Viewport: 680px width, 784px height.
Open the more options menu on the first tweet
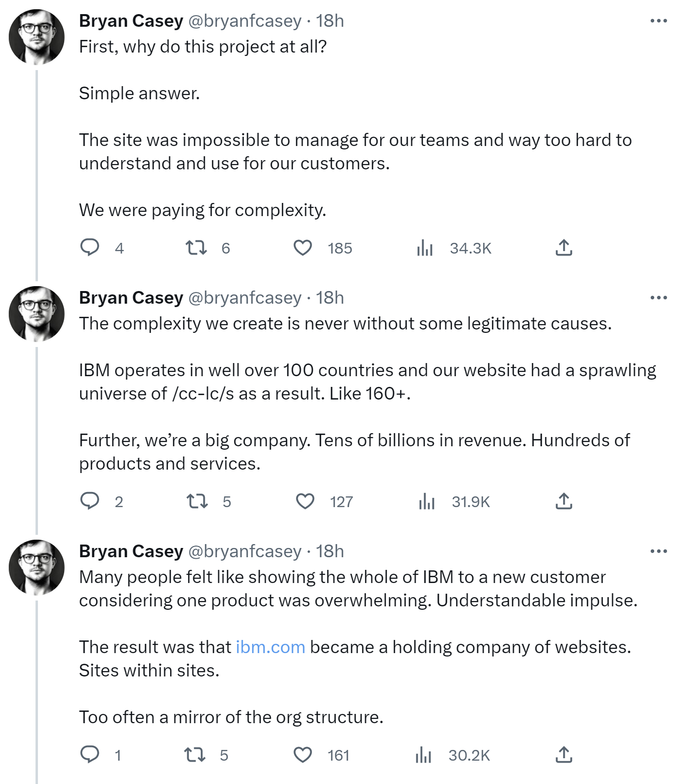point(659,19)
